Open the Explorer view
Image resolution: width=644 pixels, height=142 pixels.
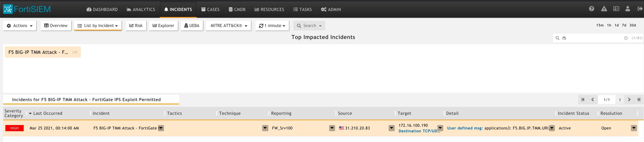[163, 25]
